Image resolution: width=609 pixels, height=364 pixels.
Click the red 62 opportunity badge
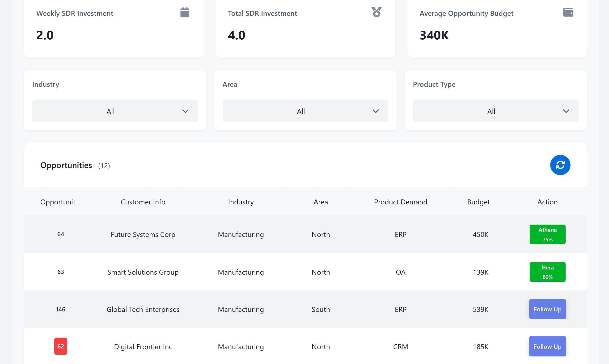click(61, 346)
